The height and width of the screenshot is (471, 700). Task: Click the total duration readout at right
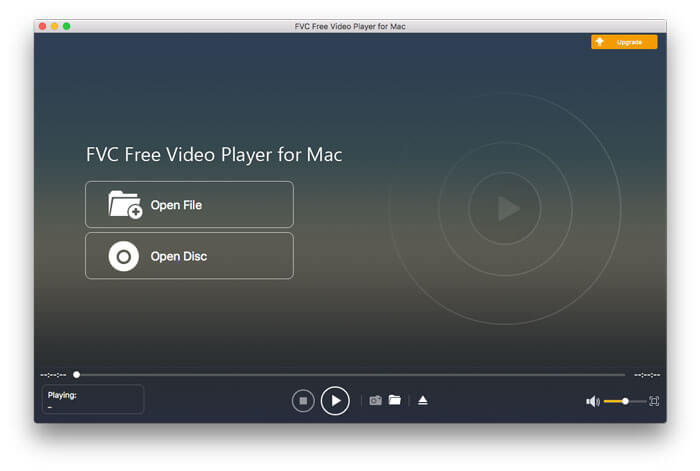(647, 375)
